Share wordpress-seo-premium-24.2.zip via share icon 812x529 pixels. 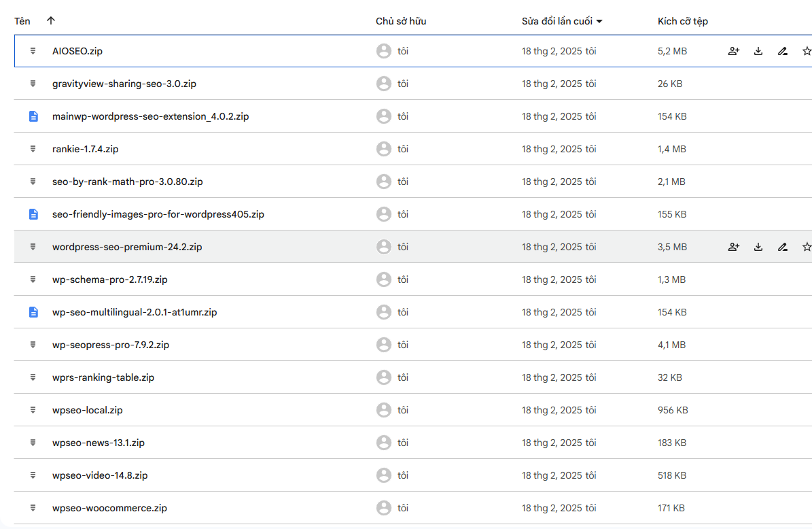(733, 247)
